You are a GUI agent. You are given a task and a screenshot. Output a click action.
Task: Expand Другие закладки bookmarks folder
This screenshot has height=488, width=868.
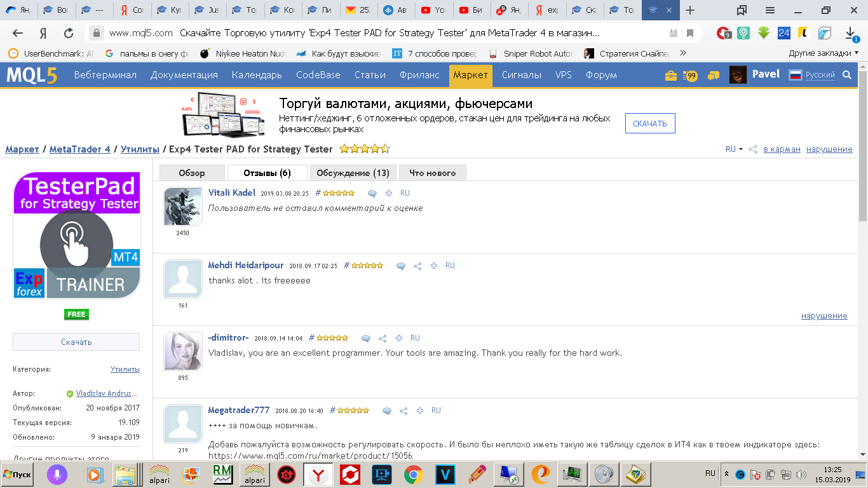tap(824, 53)
